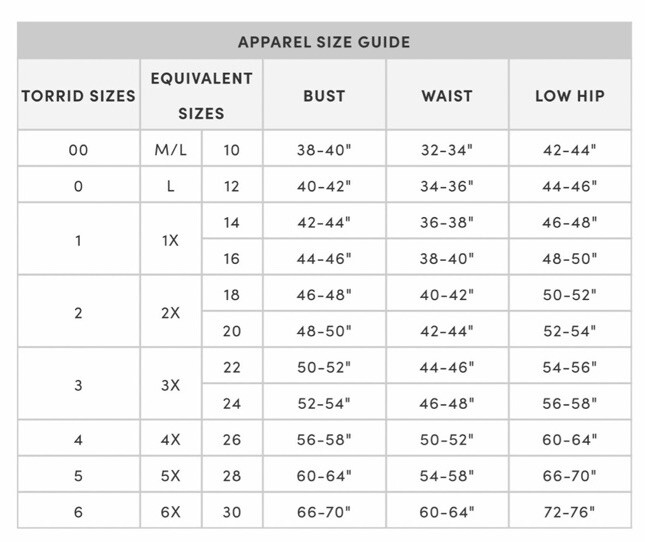Viewport: 645px width, 542px height.
Task: Select the Low Hip column header
Action: 570,95
